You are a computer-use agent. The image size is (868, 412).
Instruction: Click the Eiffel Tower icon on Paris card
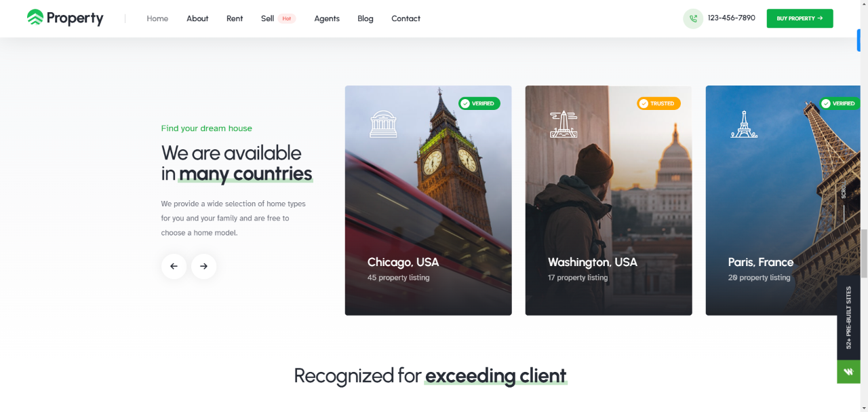click(x=744, y=124)
